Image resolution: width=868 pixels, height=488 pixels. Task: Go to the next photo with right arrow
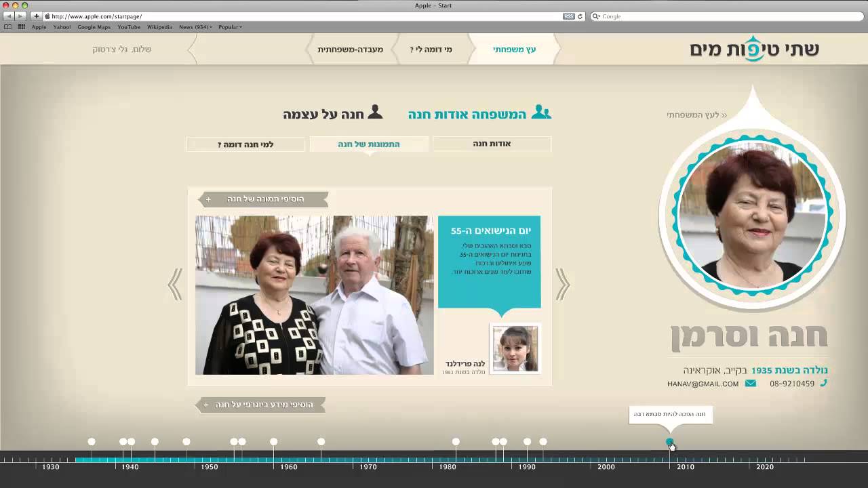point(562,284)
